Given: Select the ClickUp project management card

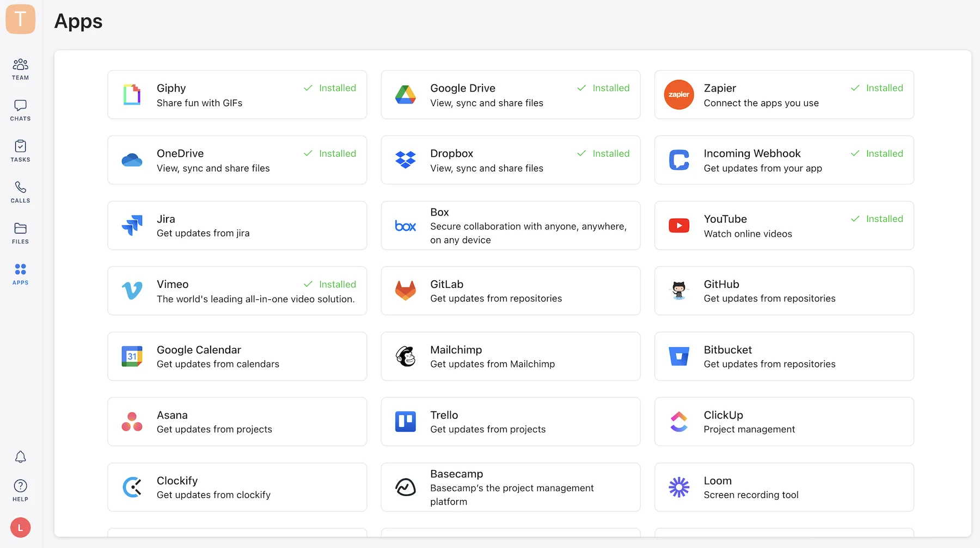Looking at the screenshot, I should click(784, 421).
